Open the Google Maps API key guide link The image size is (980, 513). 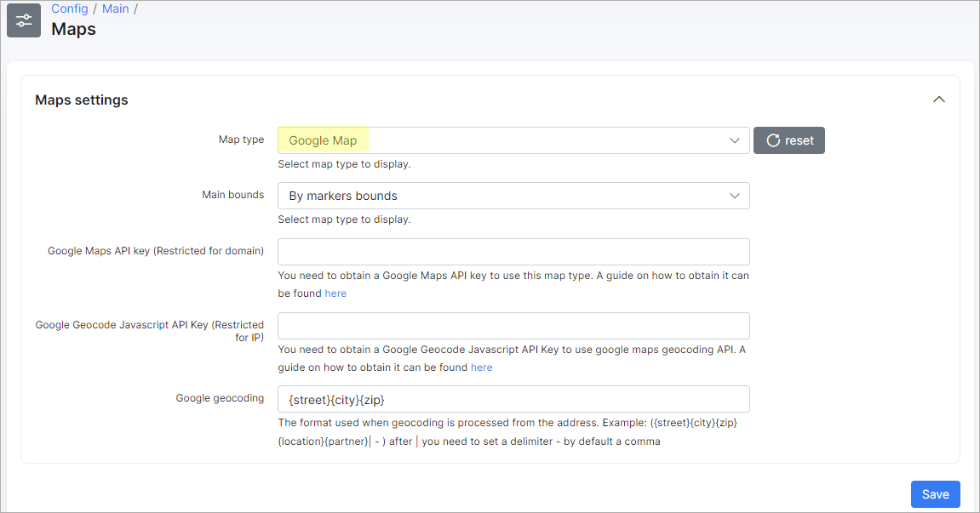(x=335, y=294)
